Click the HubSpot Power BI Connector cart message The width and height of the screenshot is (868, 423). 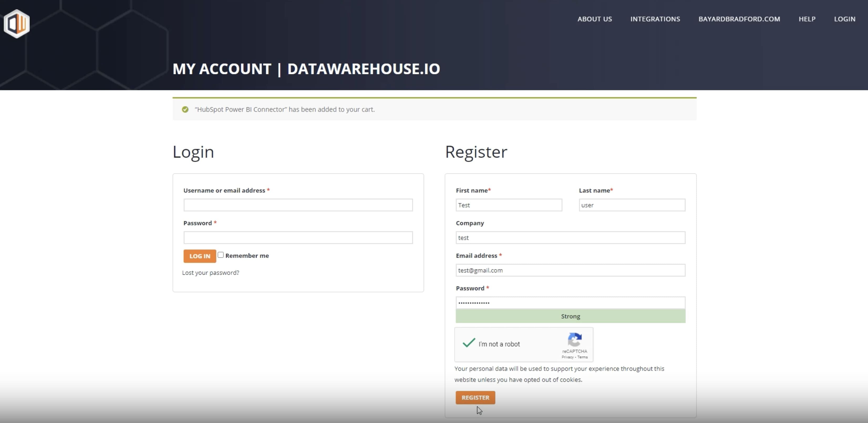click(x=285, y=109)
